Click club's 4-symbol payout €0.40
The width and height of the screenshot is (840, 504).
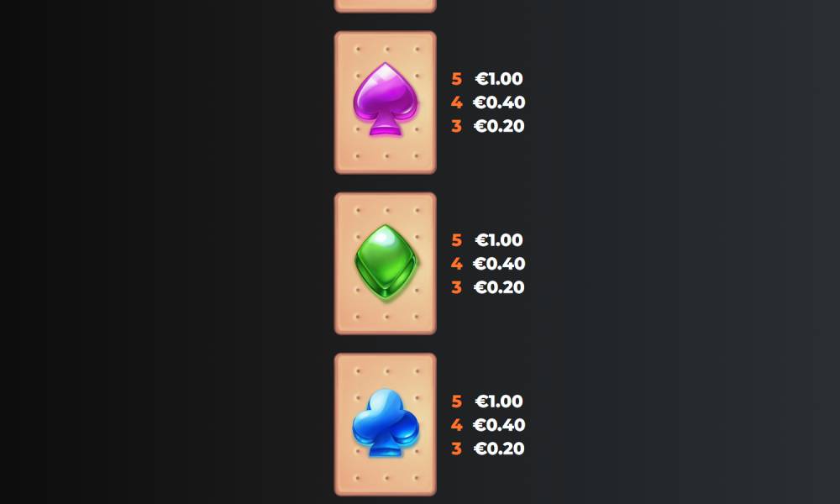(x=499, y=425)
